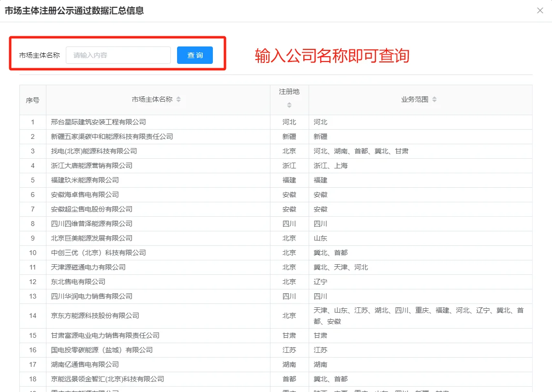Close the data summary dialog

coord(540,10)
